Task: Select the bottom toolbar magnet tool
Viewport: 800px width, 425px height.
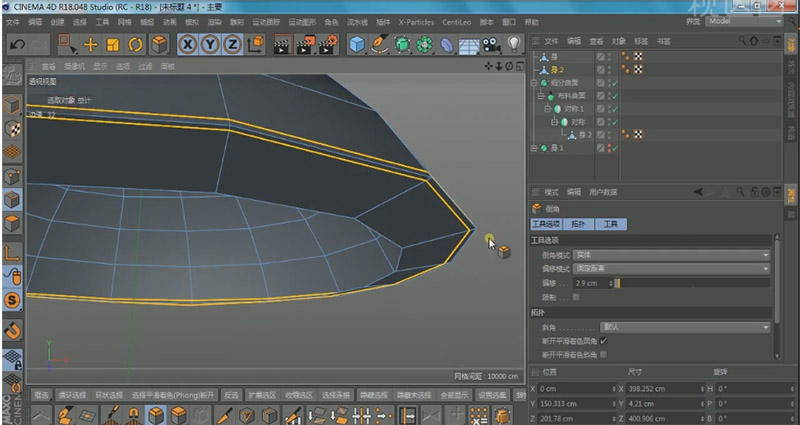Action: [133, 415]
